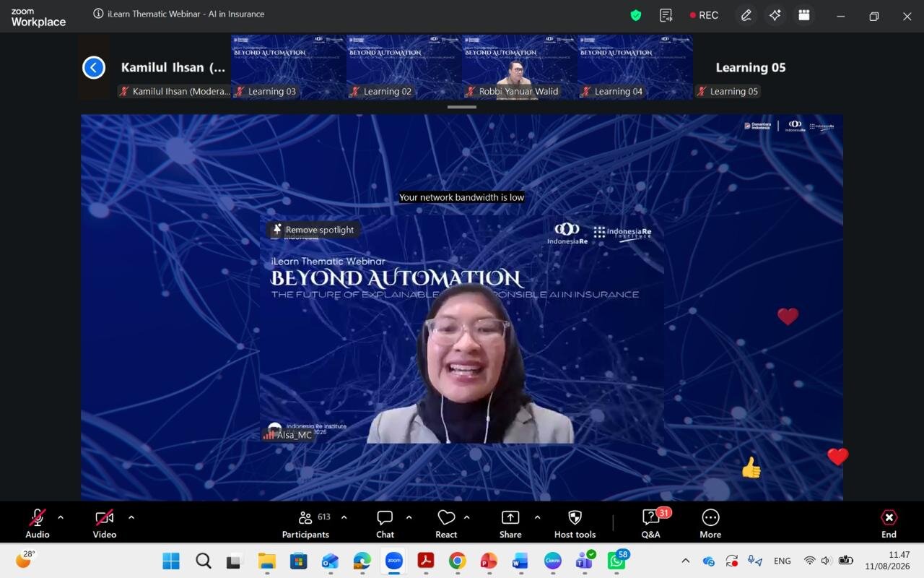Unmute audio with the microphone button
The height and width of the screenshot is (578, 924).
(38, 523)
